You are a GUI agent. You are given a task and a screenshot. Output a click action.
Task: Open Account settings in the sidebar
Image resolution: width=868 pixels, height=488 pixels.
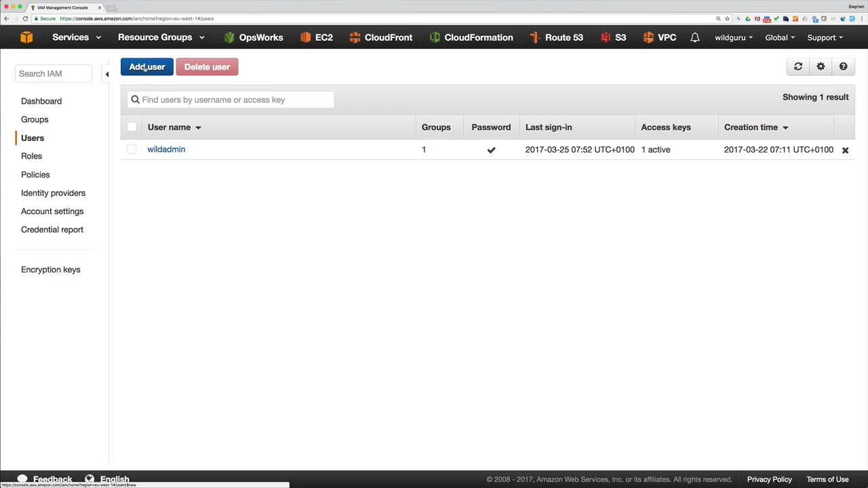pos(52,211)
